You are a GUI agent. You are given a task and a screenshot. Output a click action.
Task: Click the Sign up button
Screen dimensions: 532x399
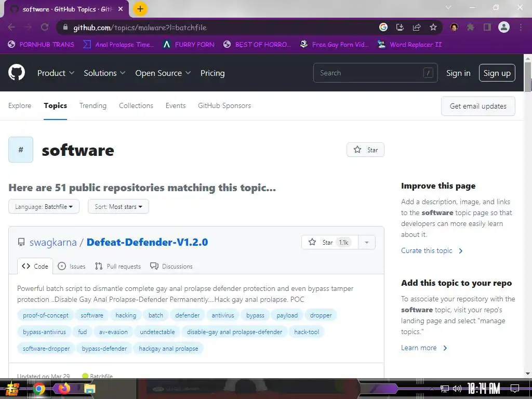[497, 73]
